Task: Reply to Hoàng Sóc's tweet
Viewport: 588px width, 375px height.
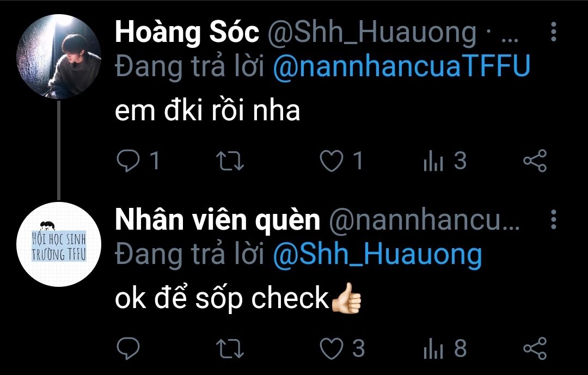Action: (x=129, y=161)
